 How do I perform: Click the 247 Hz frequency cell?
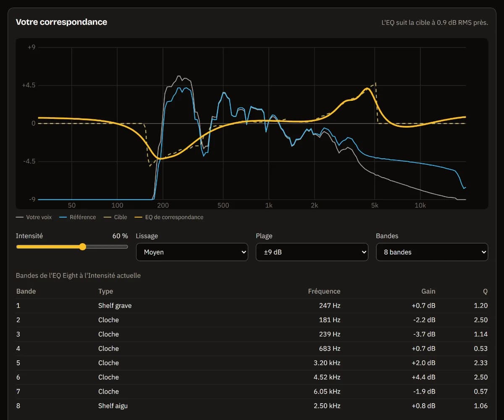(x=330, y=305)
